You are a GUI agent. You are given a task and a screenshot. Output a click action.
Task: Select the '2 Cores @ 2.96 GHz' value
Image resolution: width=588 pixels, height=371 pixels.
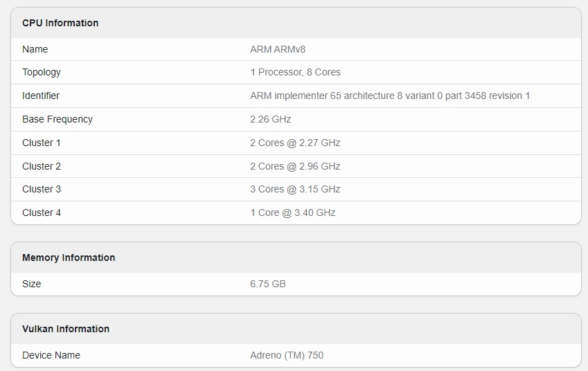tap(295, 166)
